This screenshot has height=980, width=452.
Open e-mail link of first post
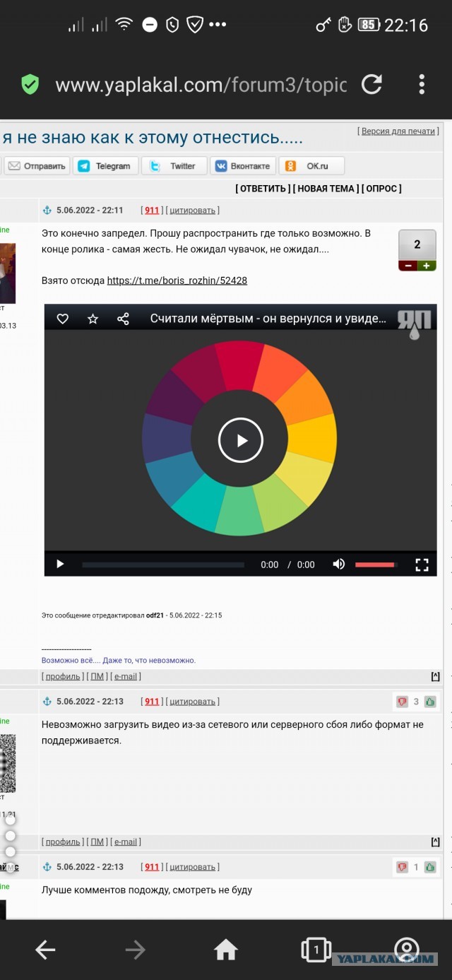126,676
